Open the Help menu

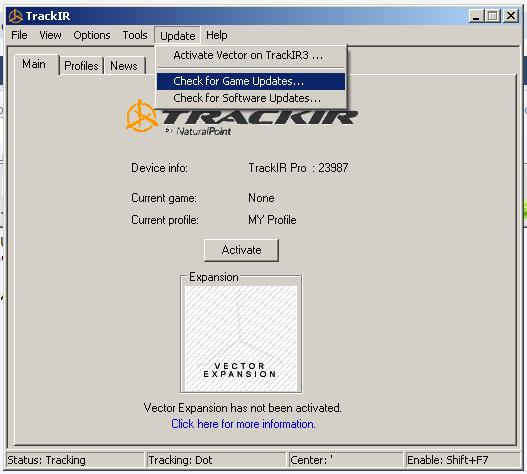pos(217,35)
